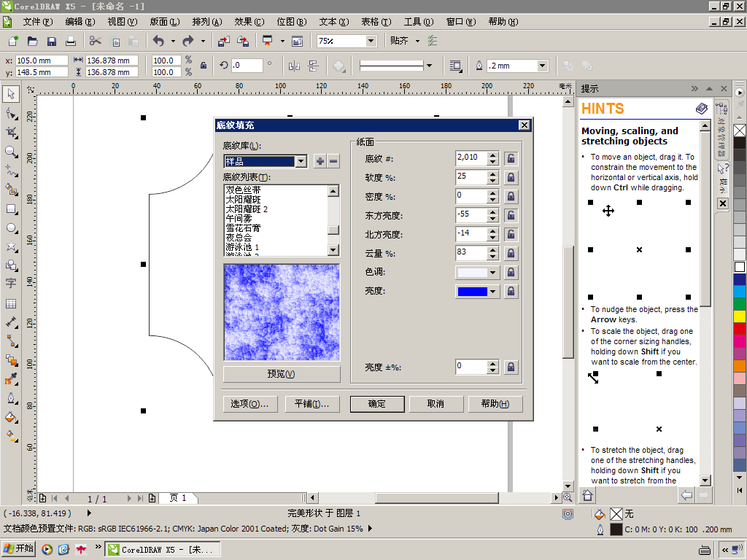This screenshot has width=747, height=560.
Task: Select the Table tool
Action: tap(11, 303)
